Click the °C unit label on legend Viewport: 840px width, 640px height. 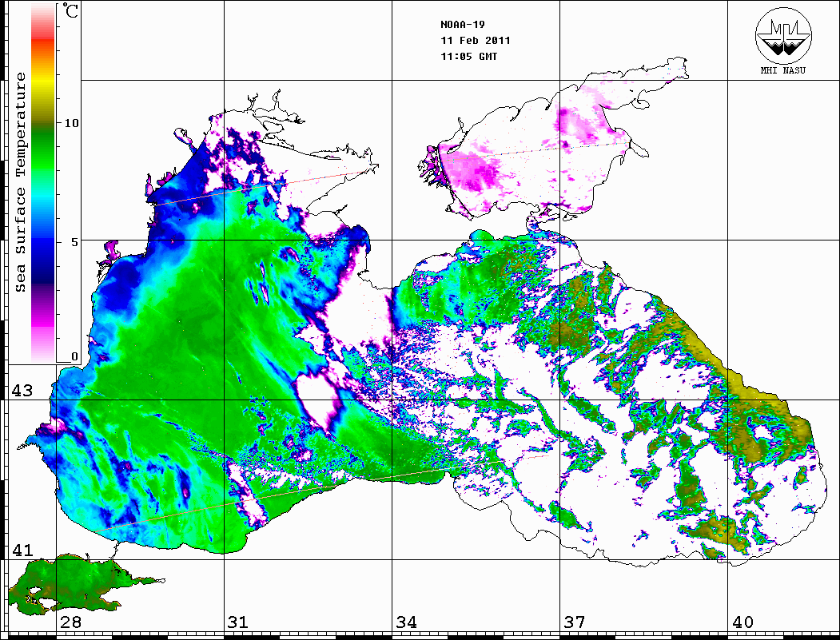[70, 10]
